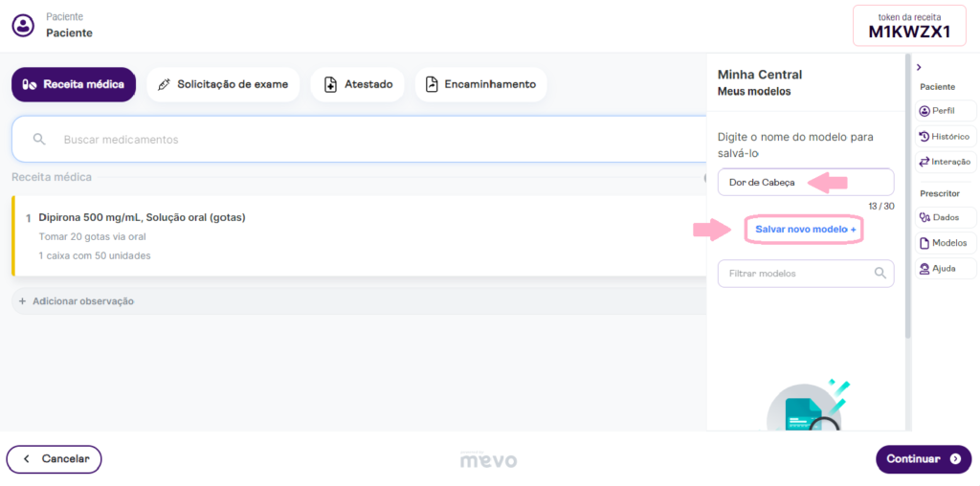Click Salvar novo modelo + link
Screen dimensions: 980x486
(805, 230)
